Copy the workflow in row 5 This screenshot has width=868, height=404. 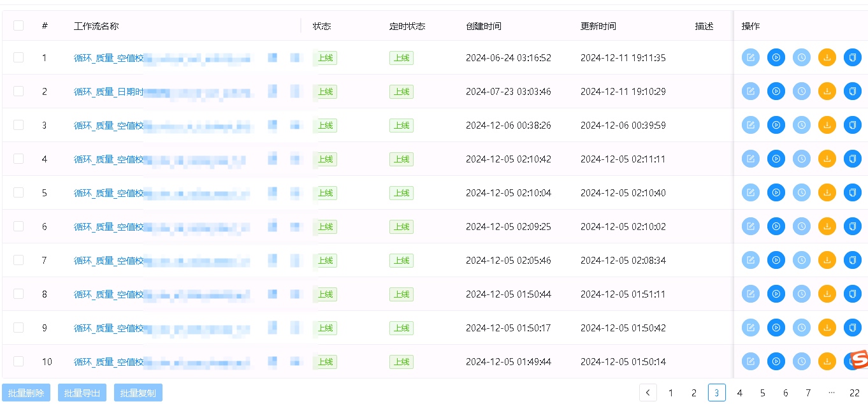pos(852,193)
